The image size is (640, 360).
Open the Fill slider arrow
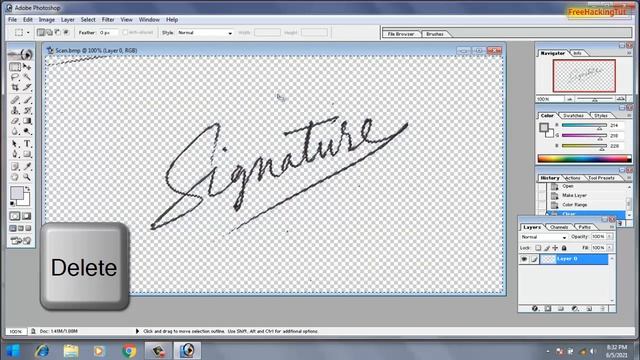coord(609,248)
